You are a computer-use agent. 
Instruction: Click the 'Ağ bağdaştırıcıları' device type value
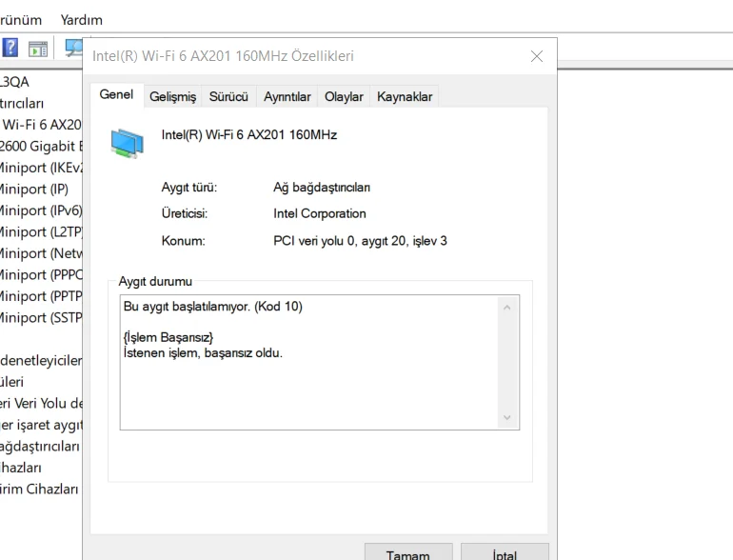point(322,188)
